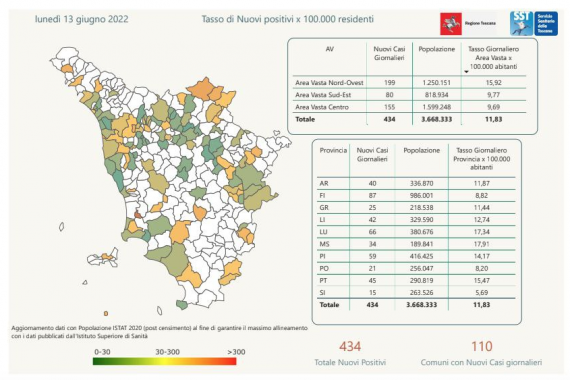
Task: Click population value 818.934
Action: 437,95
